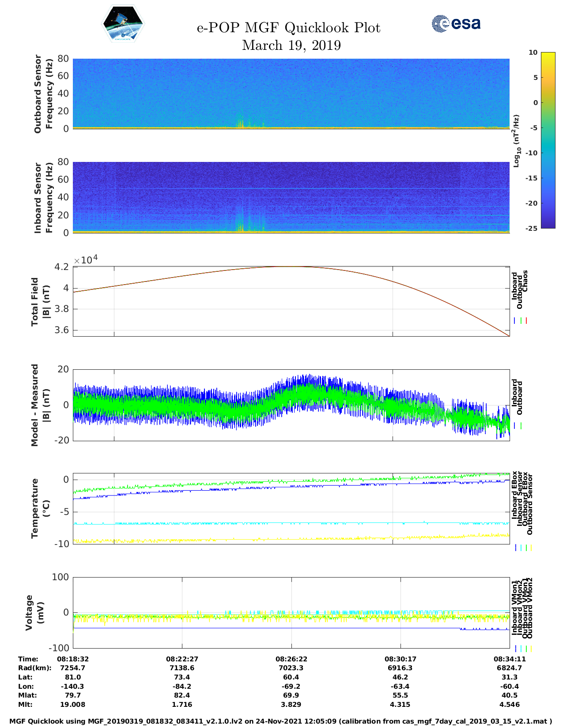Click the MGF Quicklook footer file text
This screenshot has width=563, height=728.
click(x=281, y=721)
